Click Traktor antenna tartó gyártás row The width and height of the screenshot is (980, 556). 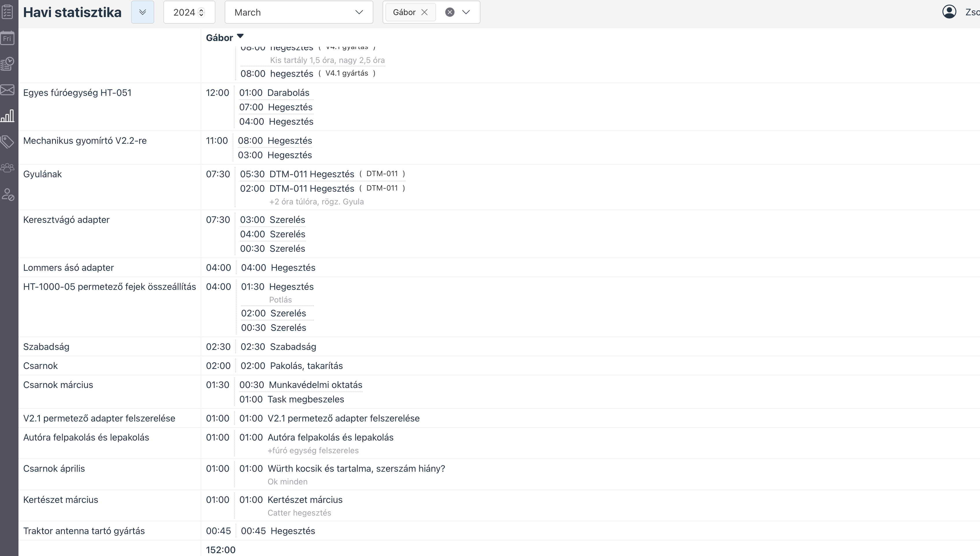pos(84,531)
